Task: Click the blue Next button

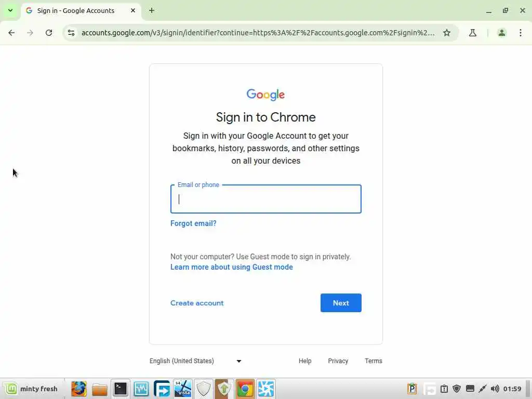Action: [341, 303]
